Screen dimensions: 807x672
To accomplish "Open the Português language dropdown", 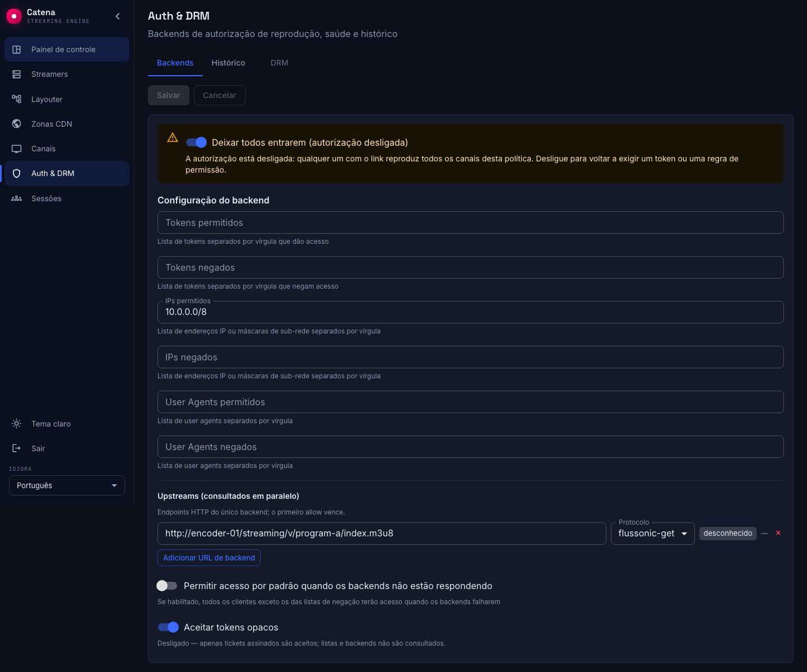I will tap(67, 485).
